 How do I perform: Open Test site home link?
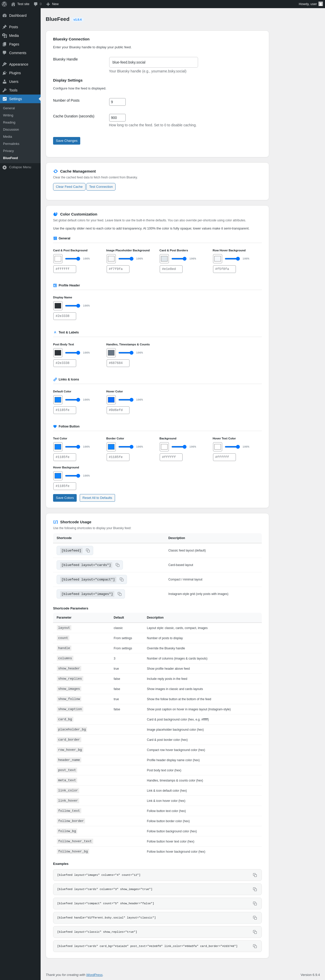[20, 4]
